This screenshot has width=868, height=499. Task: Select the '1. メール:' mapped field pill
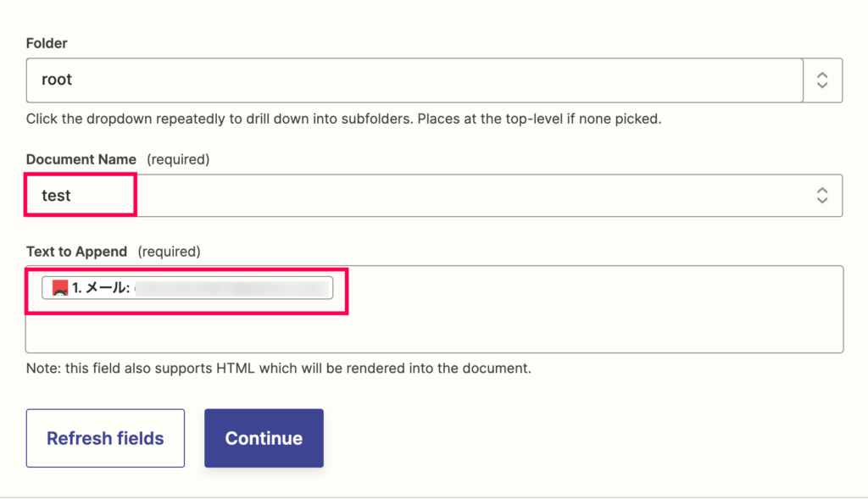pos(187,288)
